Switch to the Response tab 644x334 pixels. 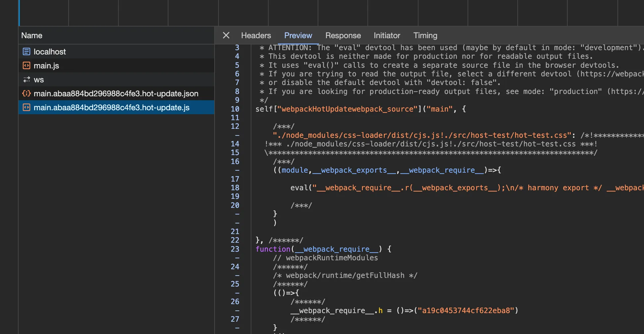pyautogui.click(x=343, y=36)
